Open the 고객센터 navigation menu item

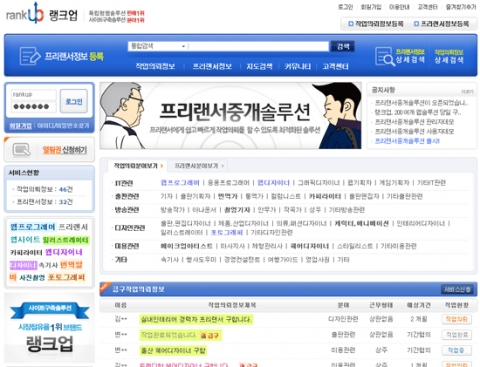335,66
